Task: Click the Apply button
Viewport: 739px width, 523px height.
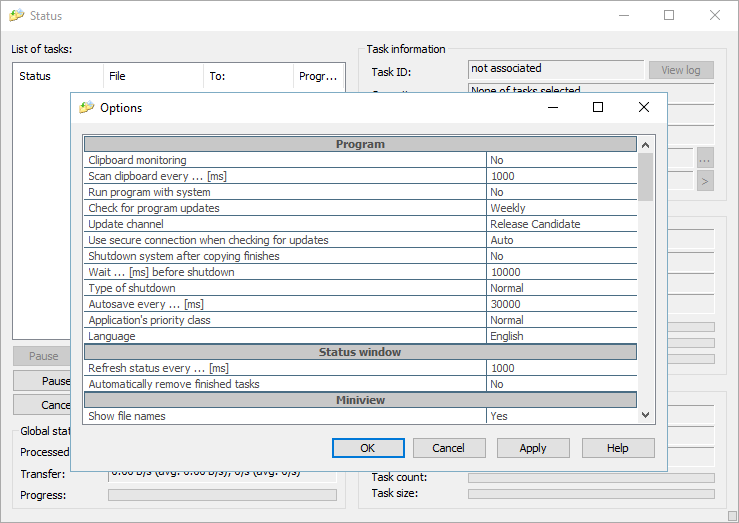Action: (533, 448)
